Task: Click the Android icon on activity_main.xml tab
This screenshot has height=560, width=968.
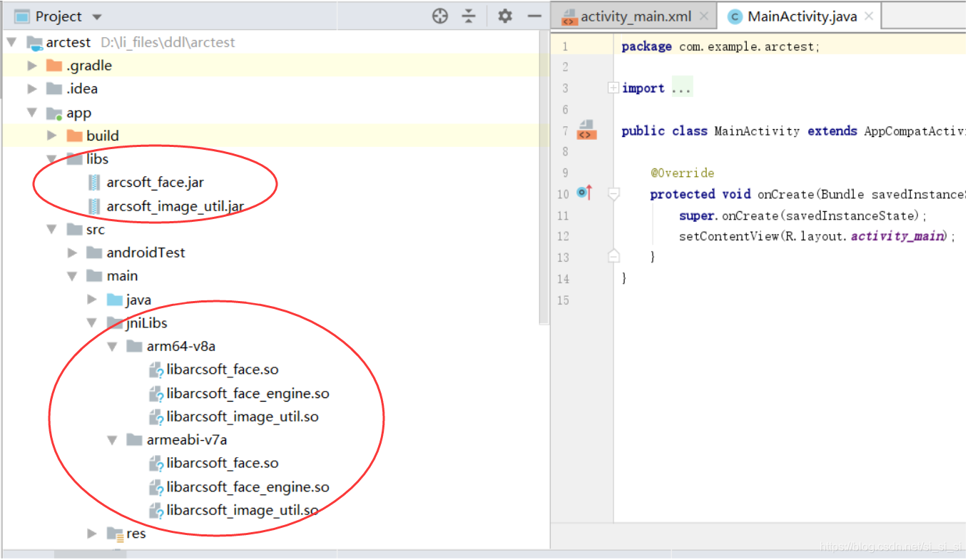Action: click(571, 14)
